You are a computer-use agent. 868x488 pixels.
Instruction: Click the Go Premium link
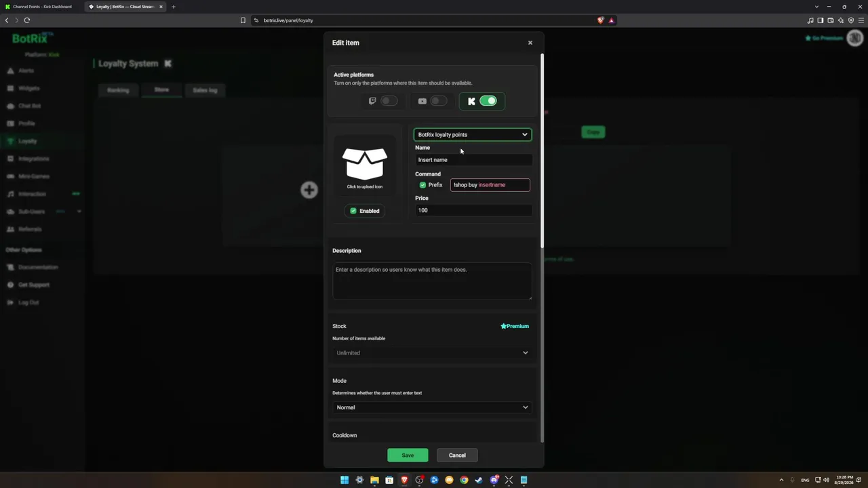click(824, 38)
